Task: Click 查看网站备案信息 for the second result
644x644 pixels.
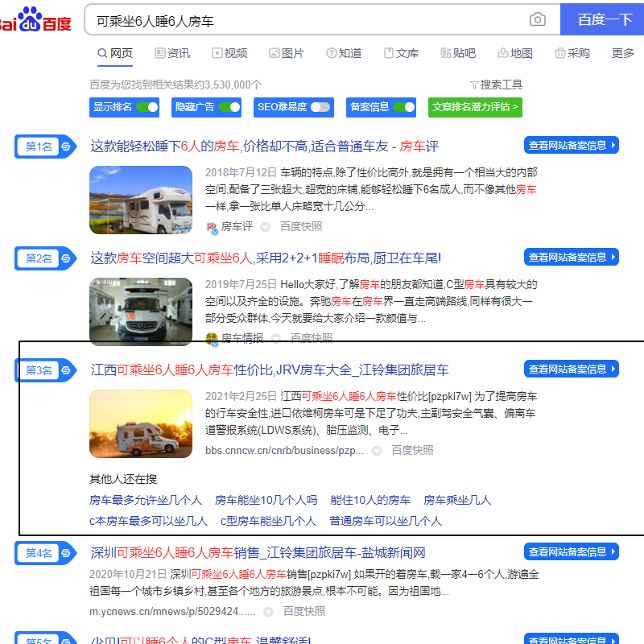Action: point(572,257)
